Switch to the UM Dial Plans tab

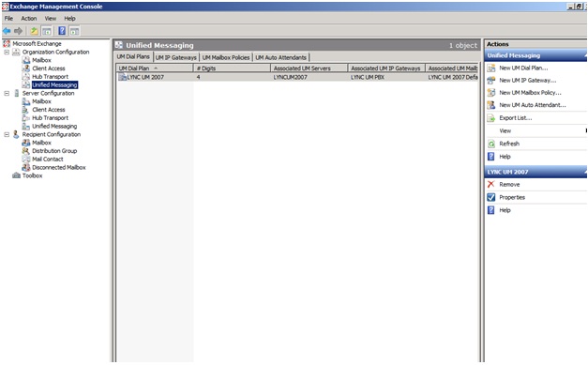133,56
